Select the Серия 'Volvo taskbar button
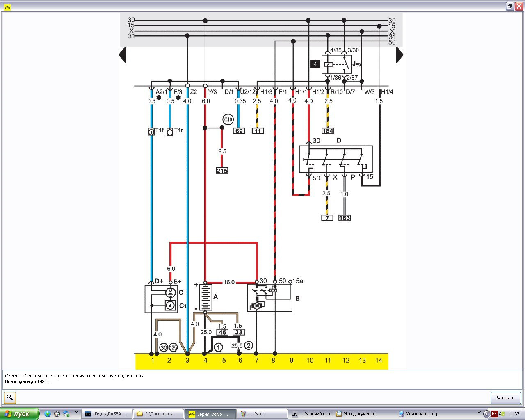525x420 pixels. (x=210, y=414)
